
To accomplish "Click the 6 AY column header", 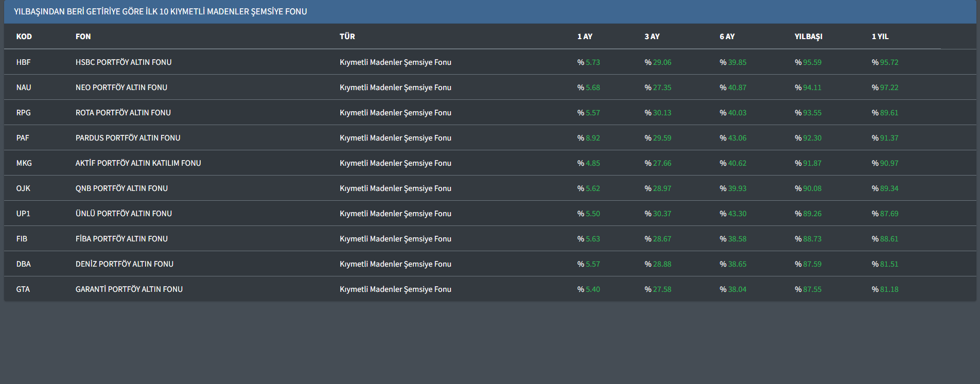I will 727,37.
